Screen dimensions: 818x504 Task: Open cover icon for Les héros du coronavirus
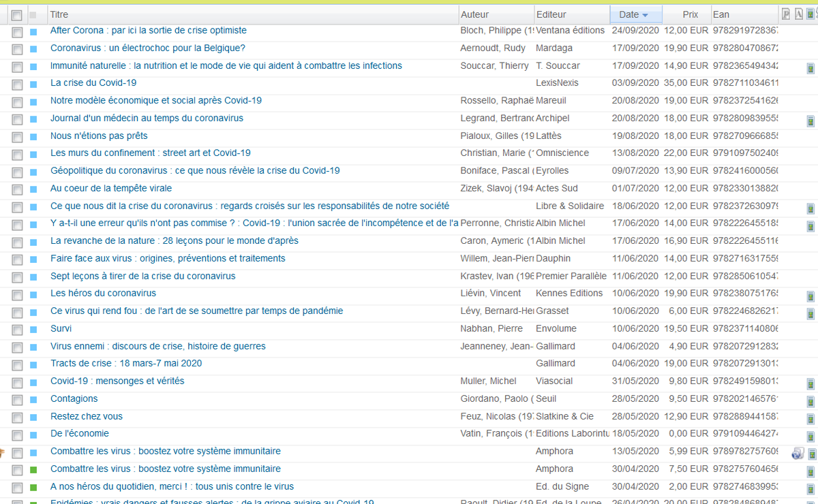point(811,296)
